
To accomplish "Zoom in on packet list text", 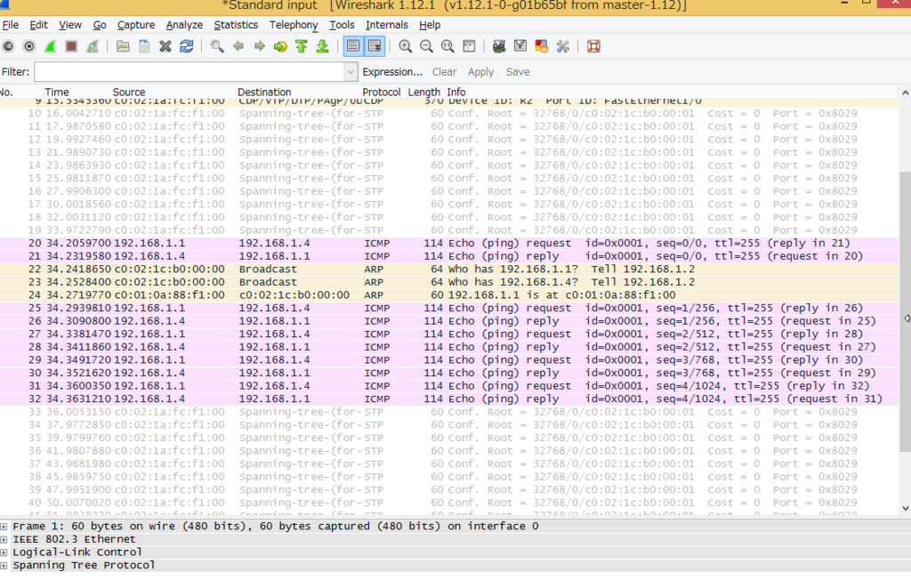I will point(406,46).
